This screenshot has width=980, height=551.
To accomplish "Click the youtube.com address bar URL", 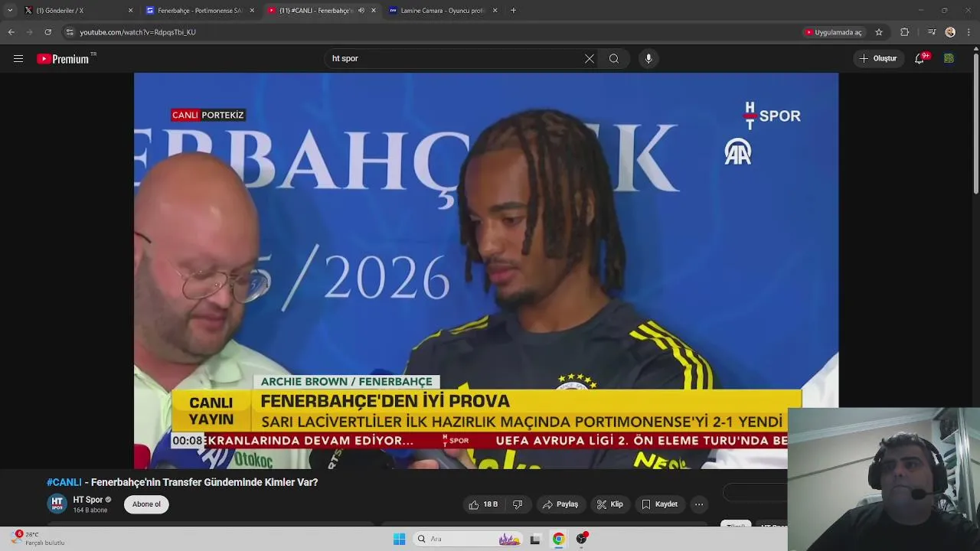I will click(138, 32).
